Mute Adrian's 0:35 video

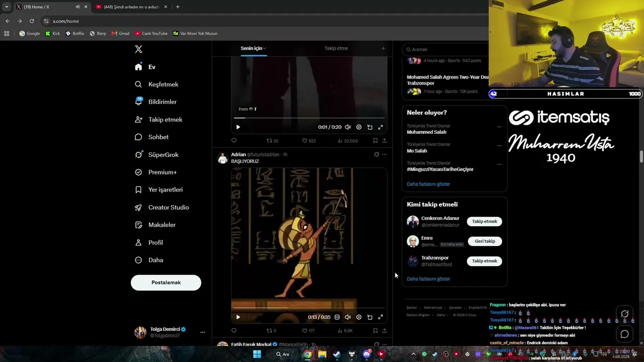click(348, 317)
